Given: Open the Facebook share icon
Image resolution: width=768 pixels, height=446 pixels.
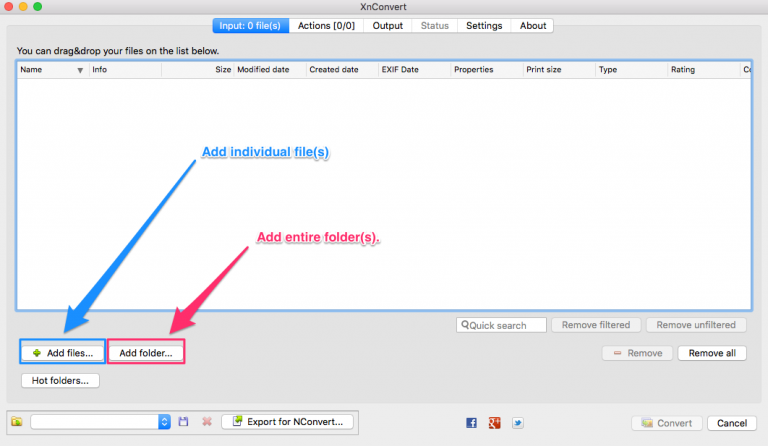Looking at the screenshot, I should coord(471,423).
